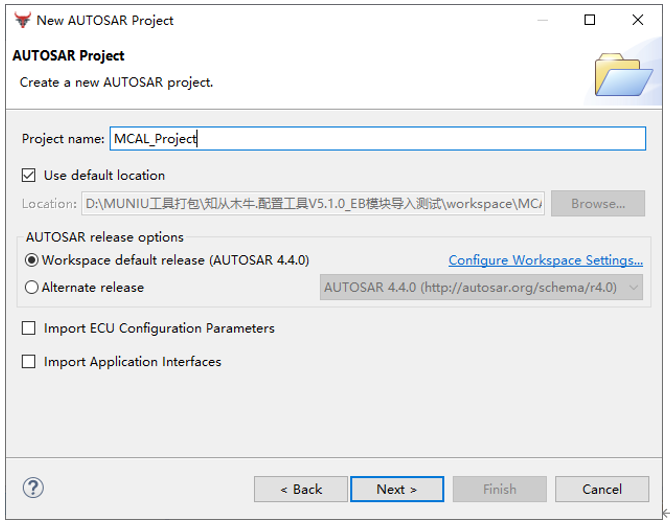Maximize the New AUTOSAR Project window
Screen dimensions: 670x524
[x=590, y=20]
